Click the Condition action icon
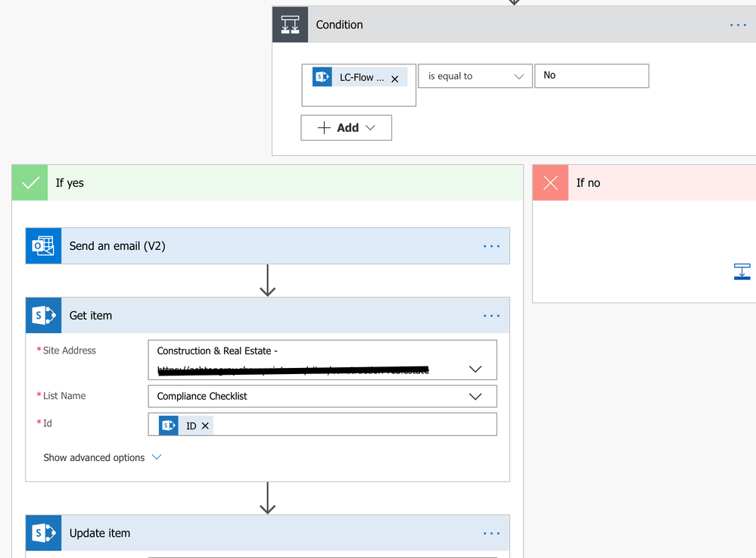This screenshot has height=558, width=756. click(290, 25)
